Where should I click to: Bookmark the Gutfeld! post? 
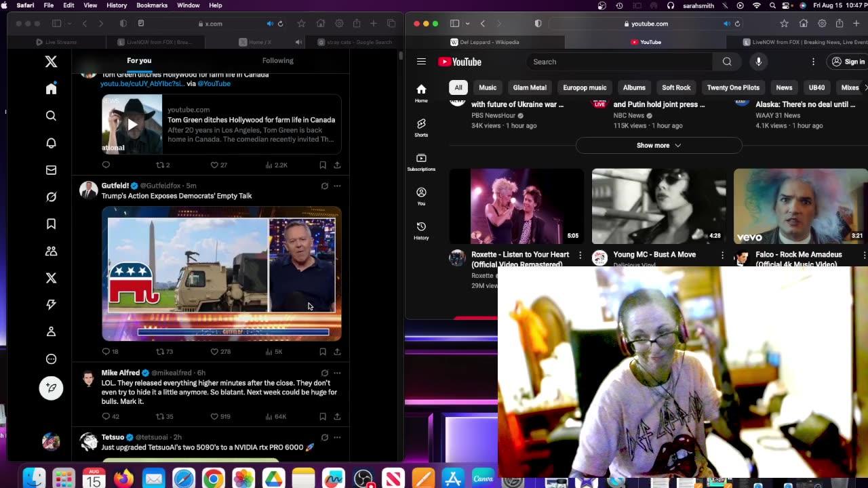tap(323, 352)
